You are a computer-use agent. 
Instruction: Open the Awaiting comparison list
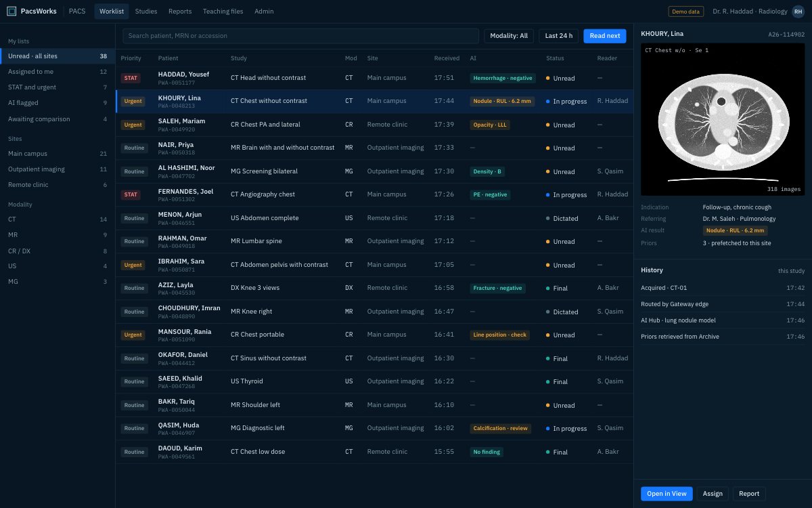pyautogui.click(x=58, y=119)
